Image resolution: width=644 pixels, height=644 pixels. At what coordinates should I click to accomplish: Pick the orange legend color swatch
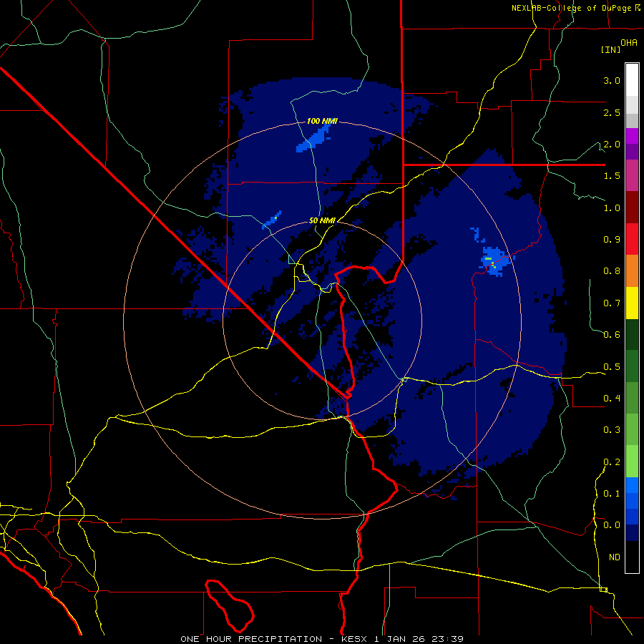[632, 270]
